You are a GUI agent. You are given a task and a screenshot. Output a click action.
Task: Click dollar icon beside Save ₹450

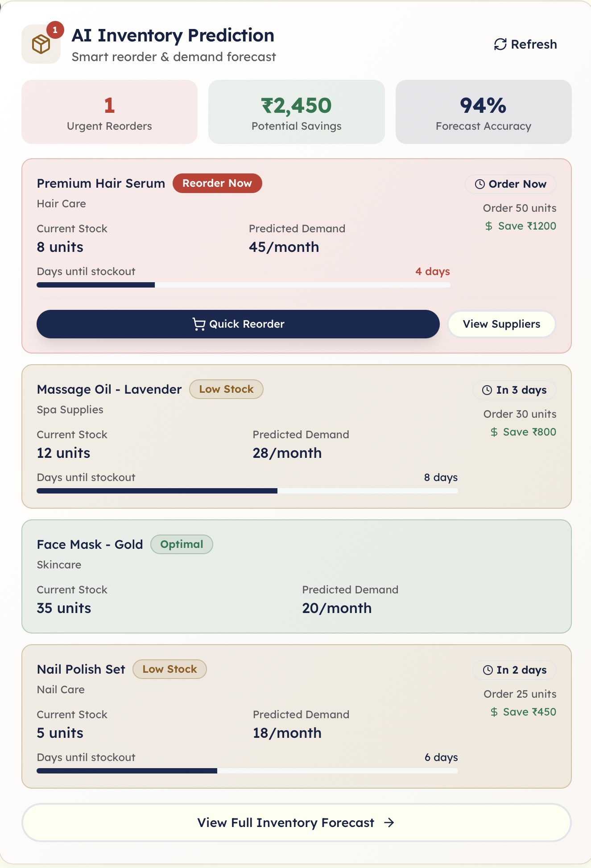(x=494, y=712)
